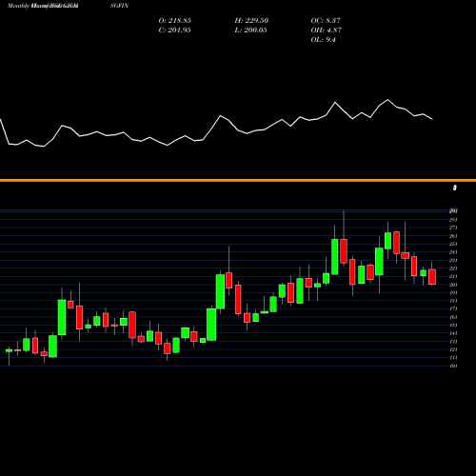Click the orange horizontal divider bar
The width and height of the screenshot is (476, 476).
click(x=238, y=181)
